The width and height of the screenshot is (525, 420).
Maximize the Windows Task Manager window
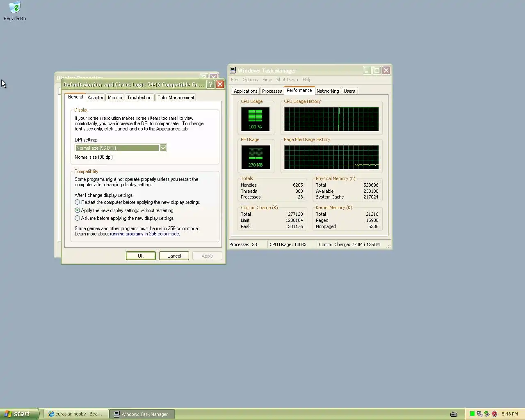tap(377, 71)
